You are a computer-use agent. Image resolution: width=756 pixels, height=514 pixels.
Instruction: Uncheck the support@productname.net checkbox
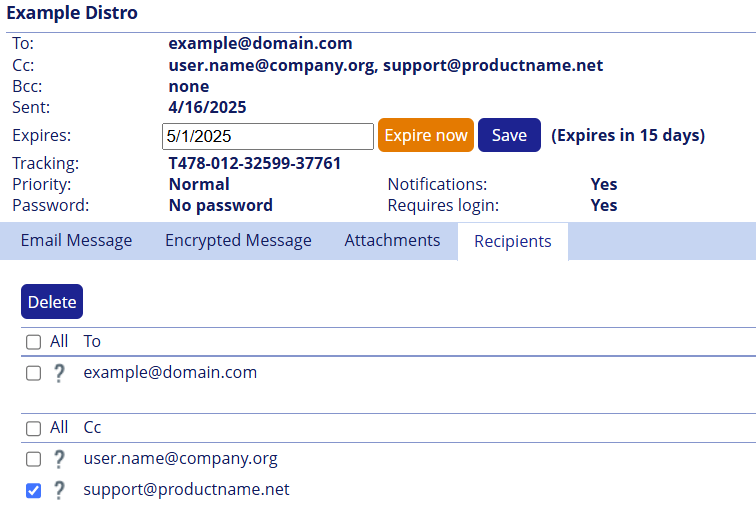(33, 490)
